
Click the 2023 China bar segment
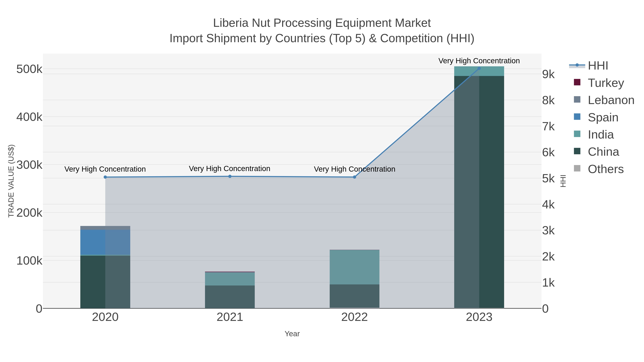pos(479,192)
